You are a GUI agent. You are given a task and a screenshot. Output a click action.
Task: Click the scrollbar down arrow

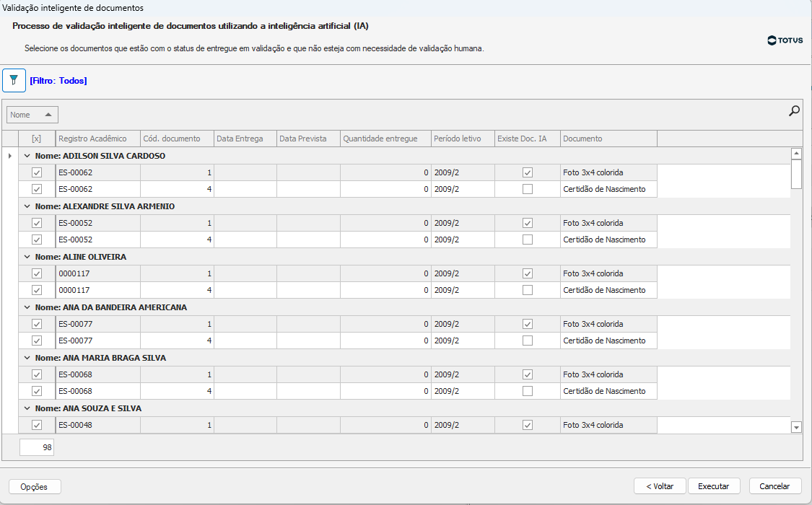796,427
